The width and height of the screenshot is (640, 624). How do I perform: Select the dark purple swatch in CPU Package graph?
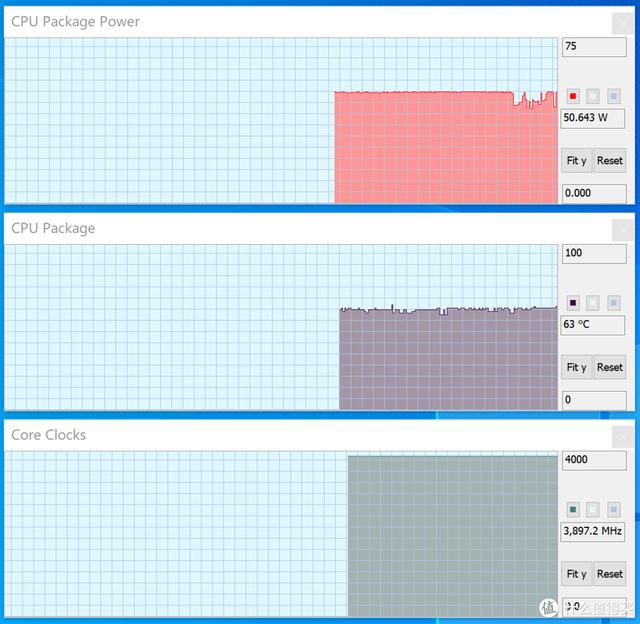point(573,303)
